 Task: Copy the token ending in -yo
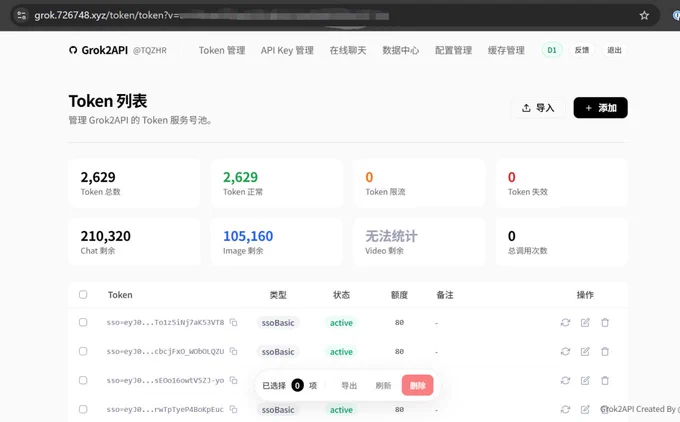[x=233, y=380]
